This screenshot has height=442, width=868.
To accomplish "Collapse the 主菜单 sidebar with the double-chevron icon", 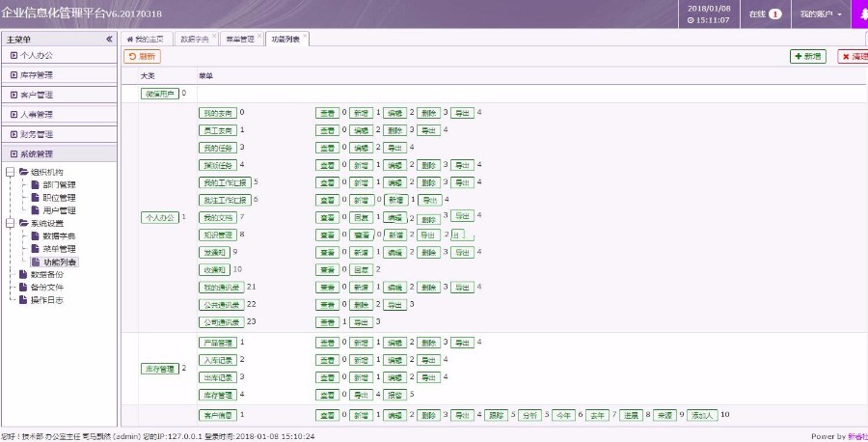I will [x=109, y=40].
